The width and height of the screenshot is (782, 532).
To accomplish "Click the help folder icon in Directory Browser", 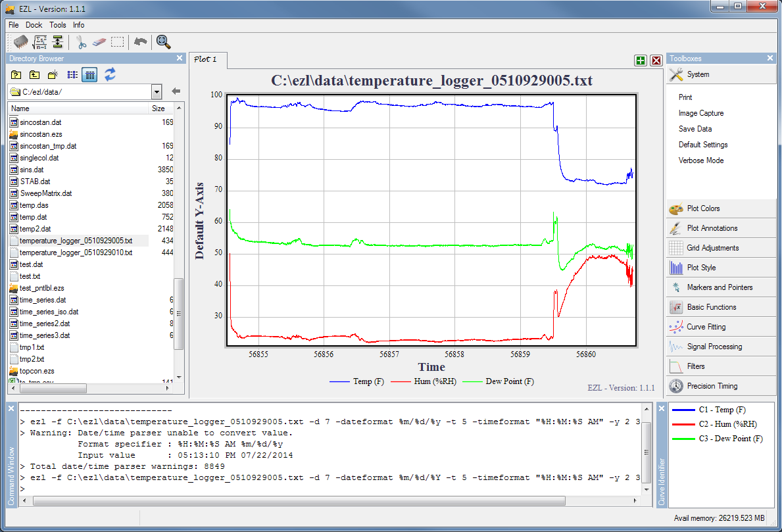I will click(x=16, y=75).
